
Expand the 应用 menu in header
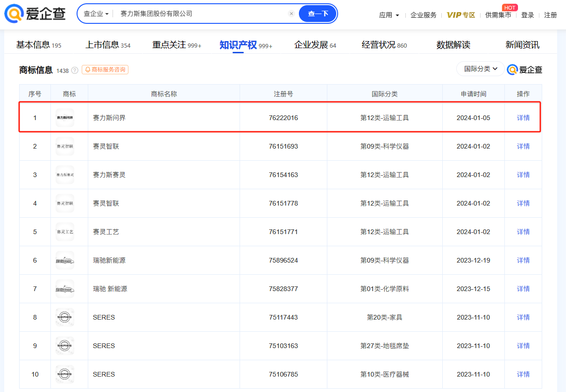coord(389,15)
